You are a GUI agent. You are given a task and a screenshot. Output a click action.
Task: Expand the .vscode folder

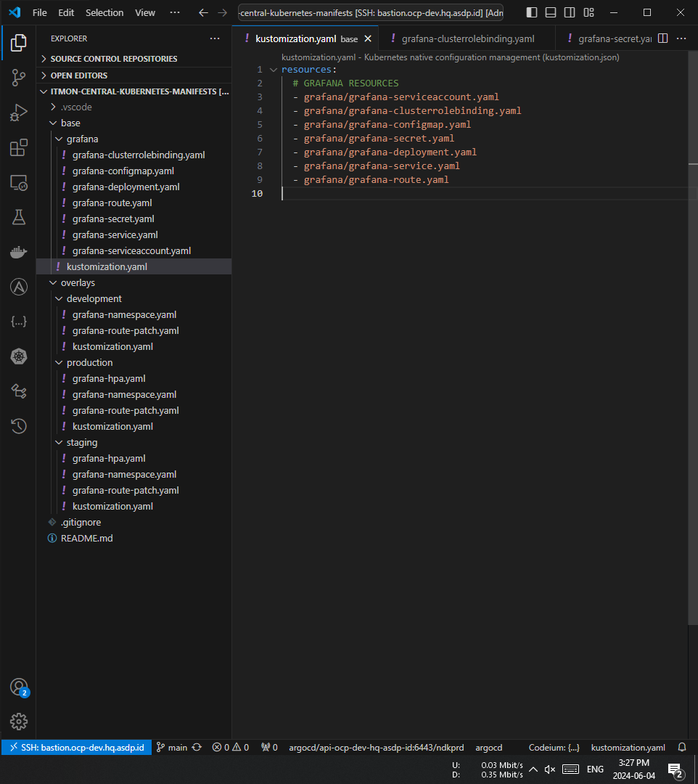(x=134, y=107)
